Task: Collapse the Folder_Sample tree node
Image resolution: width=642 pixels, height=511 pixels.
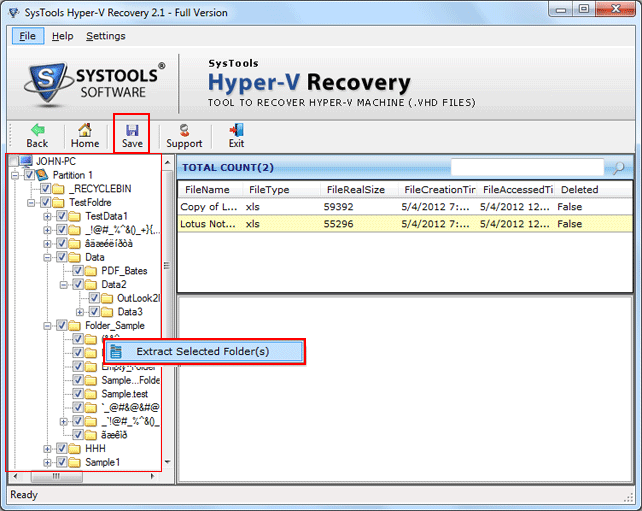Action: (47, 326)
